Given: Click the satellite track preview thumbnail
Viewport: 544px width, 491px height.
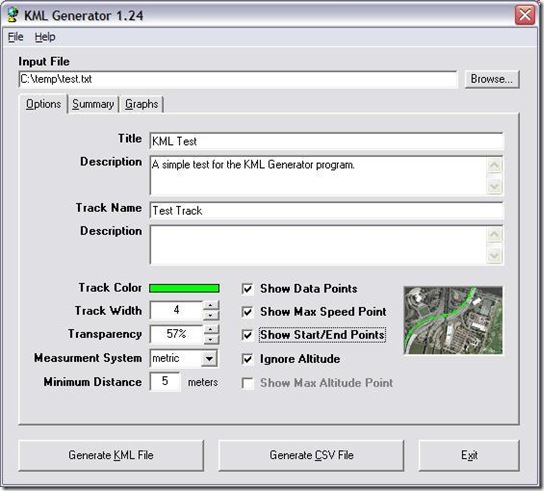Looking at the screenshot, I should pyautogui.click(x=453, y=320).
